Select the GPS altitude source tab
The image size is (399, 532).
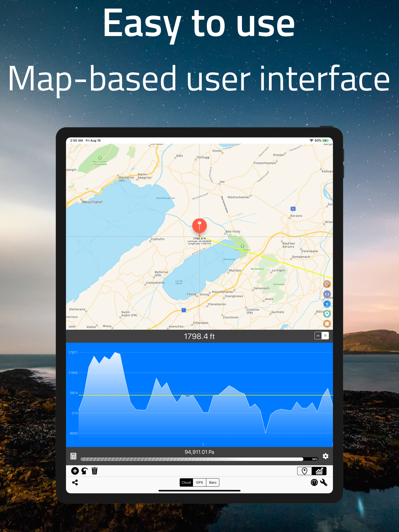pos(199,483)
